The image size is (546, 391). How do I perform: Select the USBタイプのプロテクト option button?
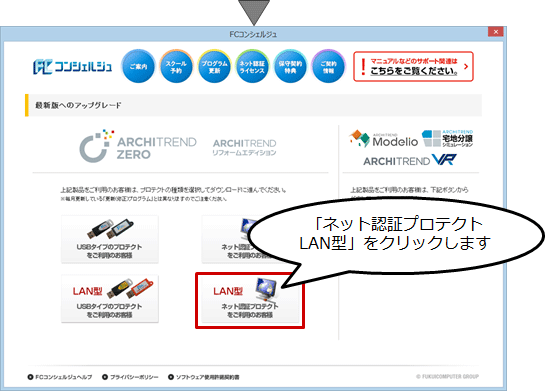pos(110,239)
